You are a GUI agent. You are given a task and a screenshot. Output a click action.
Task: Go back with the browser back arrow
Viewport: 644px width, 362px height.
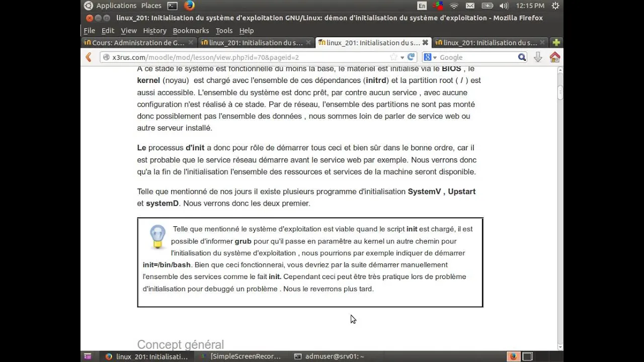[89, 57]
